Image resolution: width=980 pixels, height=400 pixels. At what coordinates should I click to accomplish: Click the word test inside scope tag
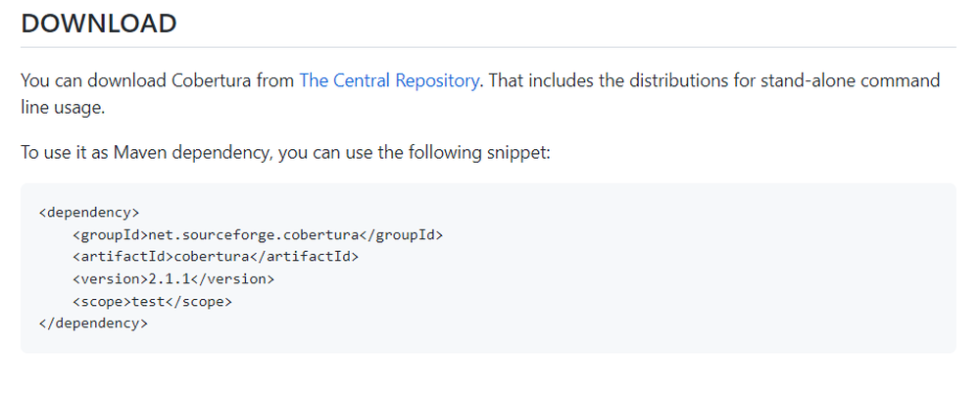point(148,301)
